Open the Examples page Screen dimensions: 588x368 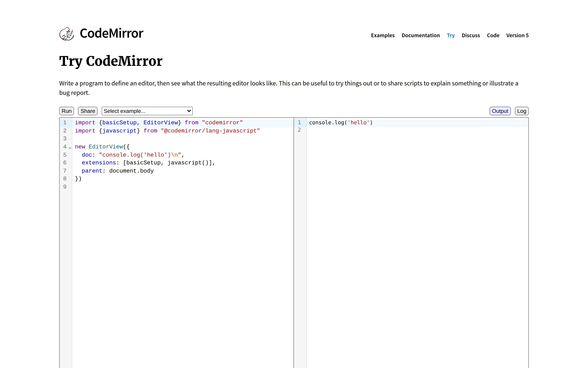[382, 35]
